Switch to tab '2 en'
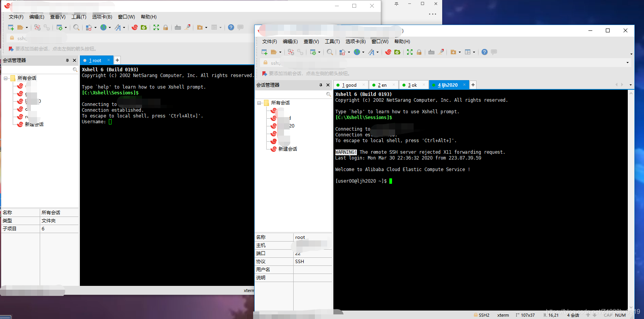This screenshot has height=319, width=644. [383, 85]
